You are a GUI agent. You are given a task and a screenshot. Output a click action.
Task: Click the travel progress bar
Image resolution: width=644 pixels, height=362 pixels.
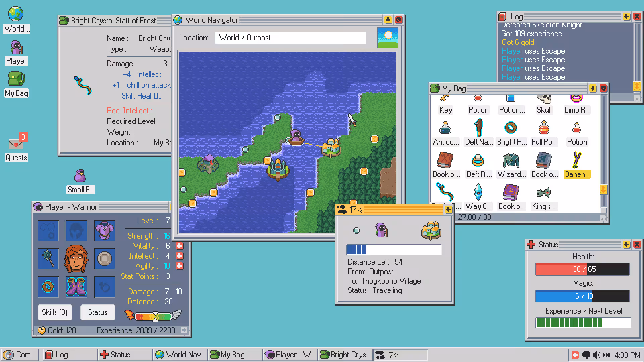point(394,250)
